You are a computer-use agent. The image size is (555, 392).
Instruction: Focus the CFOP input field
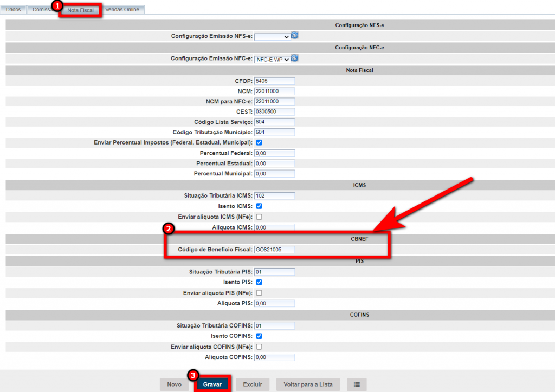[x=274, y=81]
